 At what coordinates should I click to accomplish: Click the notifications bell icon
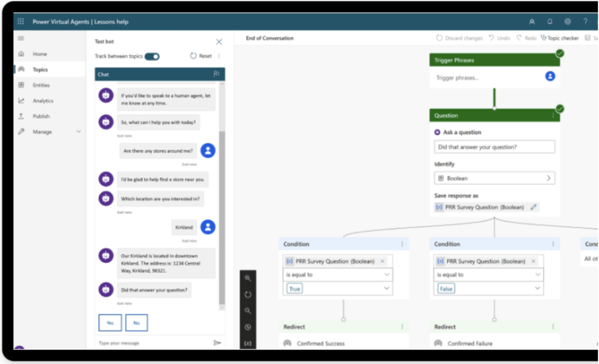(550, 22)
